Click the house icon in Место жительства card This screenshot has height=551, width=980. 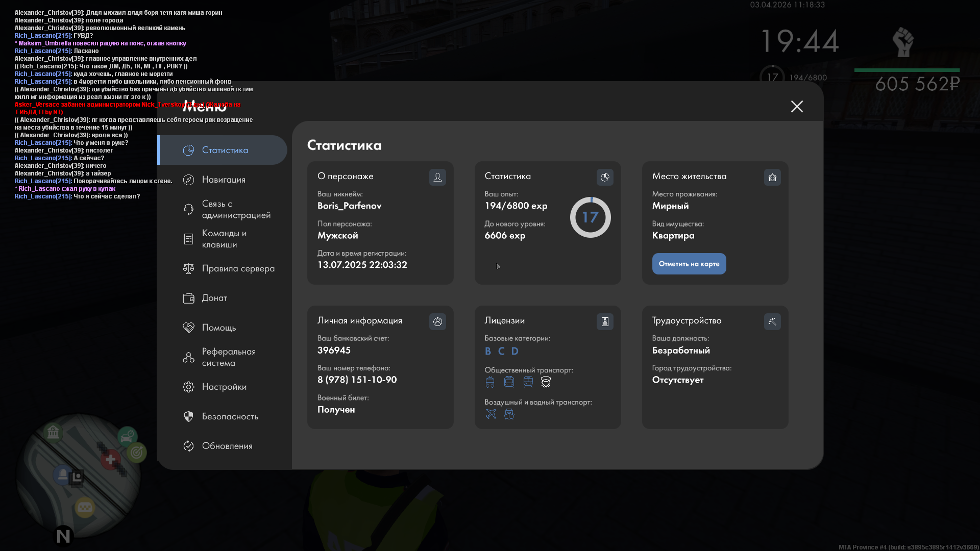(772, 177)
